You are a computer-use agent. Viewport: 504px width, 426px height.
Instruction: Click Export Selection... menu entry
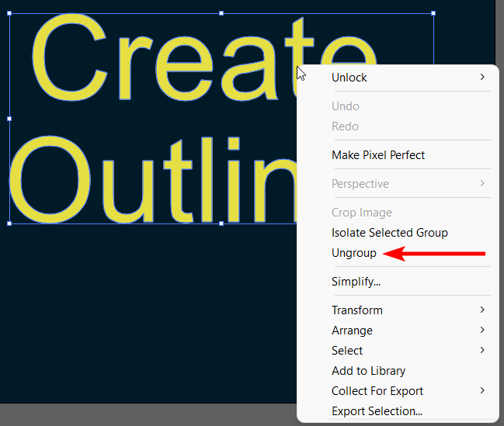pos(377,411)
